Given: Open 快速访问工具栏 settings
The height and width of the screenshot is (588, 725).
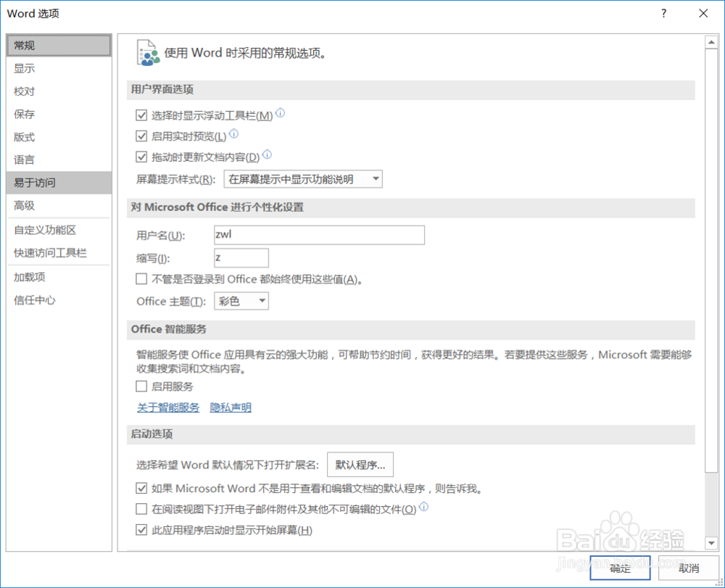Looking at the screenshot, I should tap(59, 253).
